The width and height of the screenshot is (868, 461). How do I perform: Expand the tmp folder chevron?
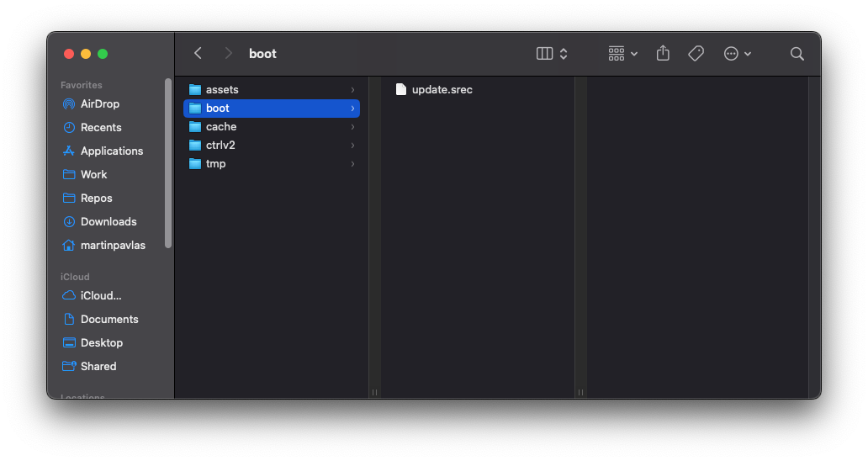(352, 164)
